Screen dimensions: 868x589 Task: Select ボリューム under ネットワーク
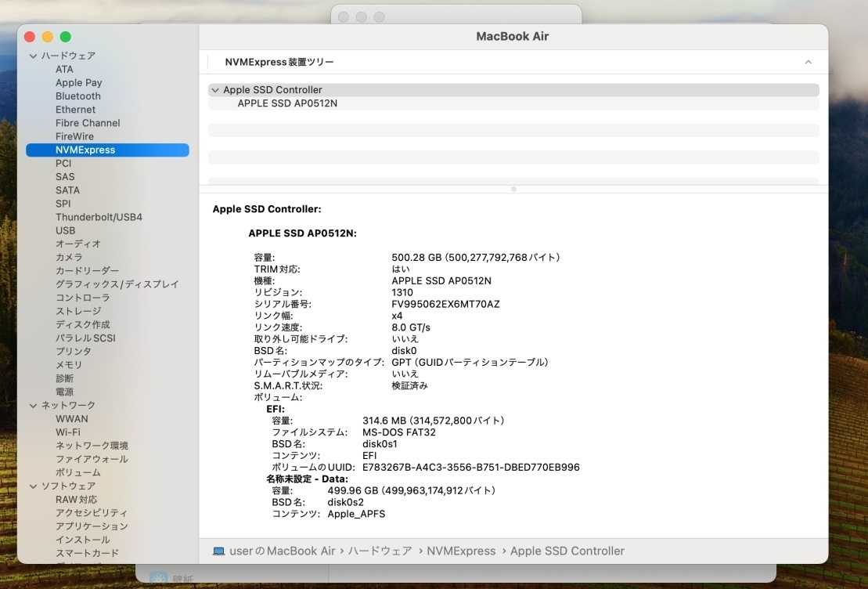pyautogui.click(x=78, y=472)
